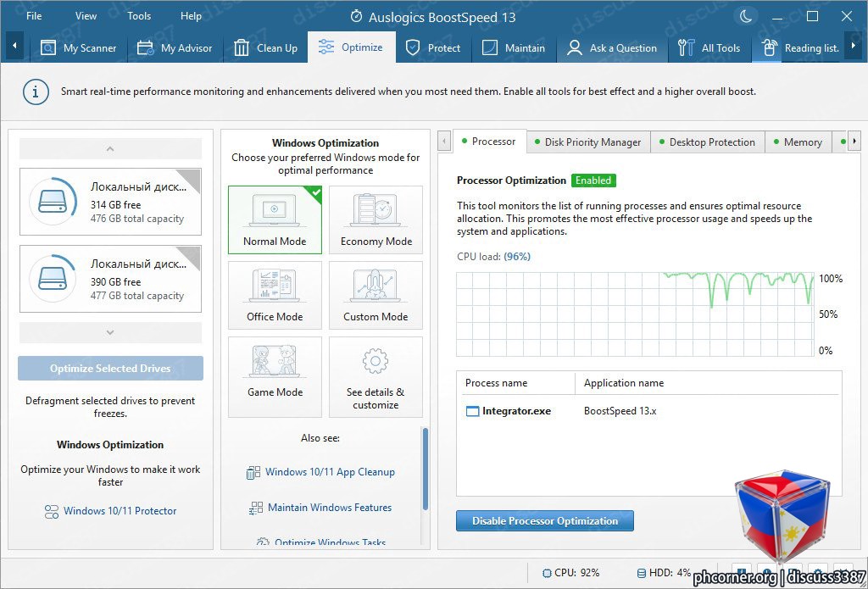
Task: Select Economy Mode
Action: 376,219
